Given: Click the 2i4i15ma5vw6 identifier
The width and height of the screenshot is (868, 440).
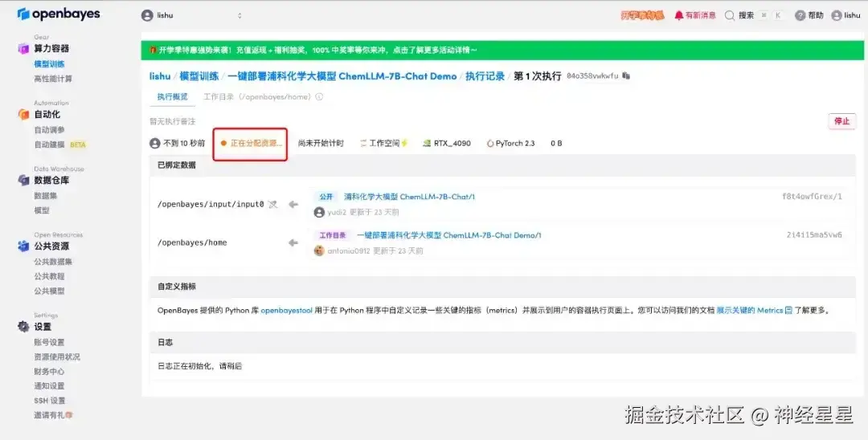Looking at the screenshot, I should point(814,235).
